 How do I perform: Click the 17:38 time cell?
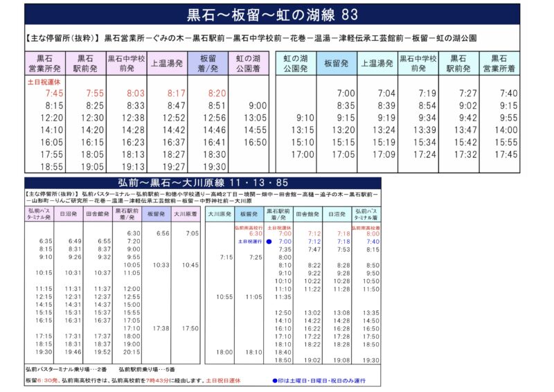(161, 328)
